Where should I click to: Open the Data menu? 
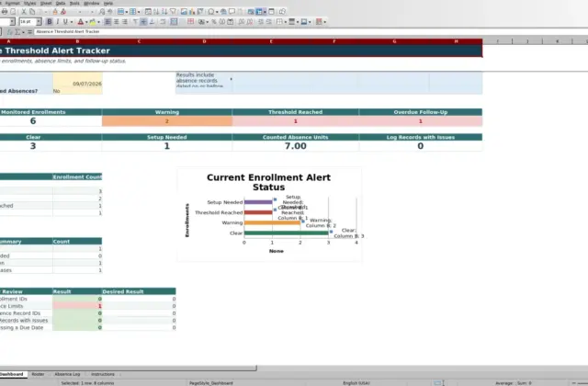click(61, 3)
